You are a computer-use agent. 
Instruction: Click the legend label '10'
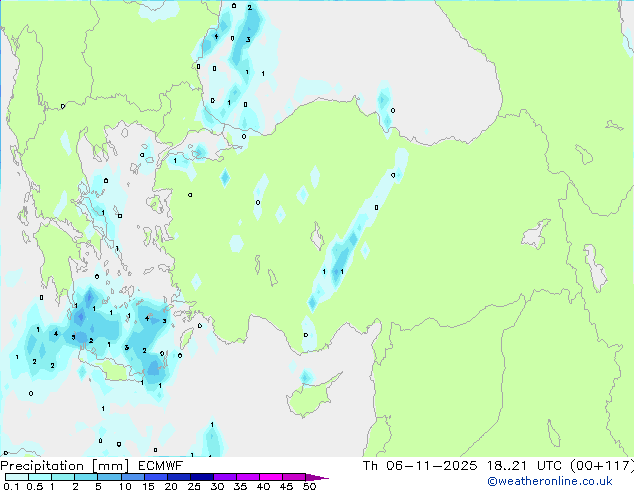pyautogui.click(x=125, y=486)
